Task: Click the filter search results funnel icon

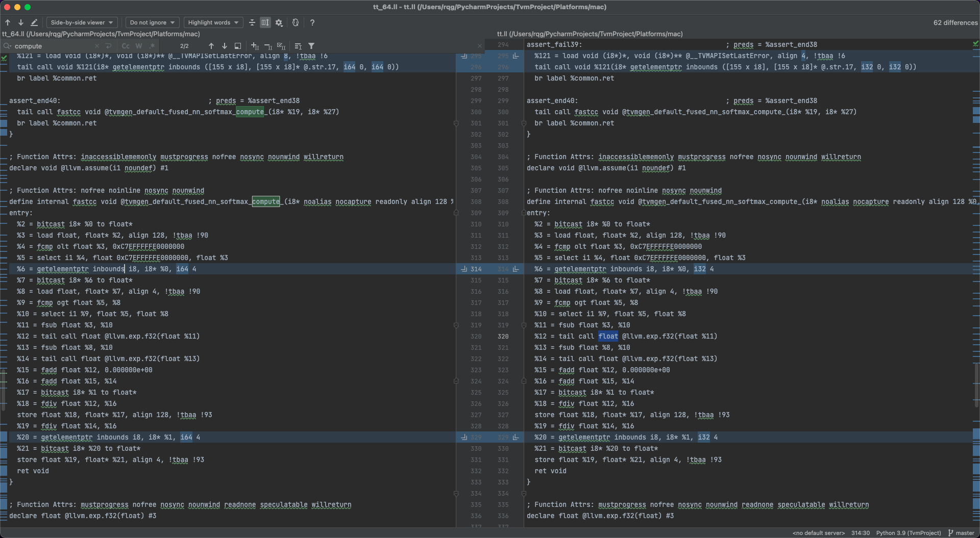Action: click(311, 46)
